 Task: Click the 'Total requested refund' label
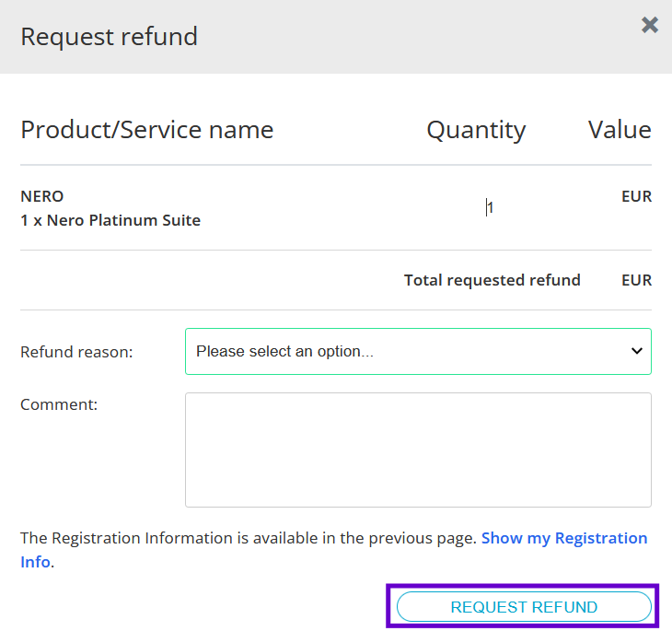click(492, 280)
